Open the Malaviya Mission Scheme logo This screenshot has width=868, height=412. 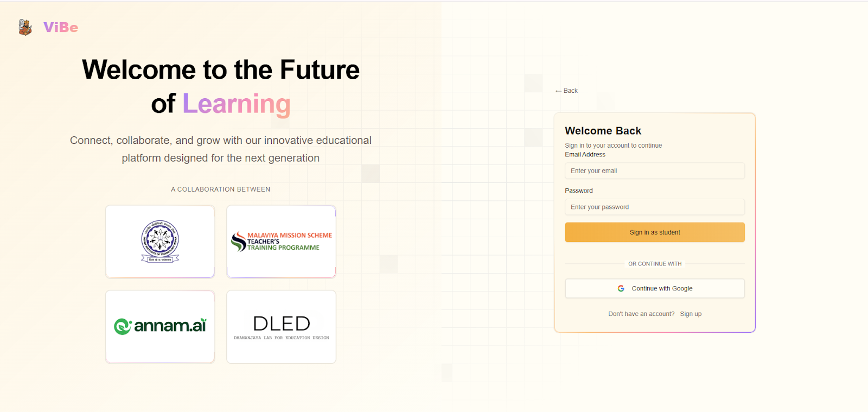(x=280, y=241)
